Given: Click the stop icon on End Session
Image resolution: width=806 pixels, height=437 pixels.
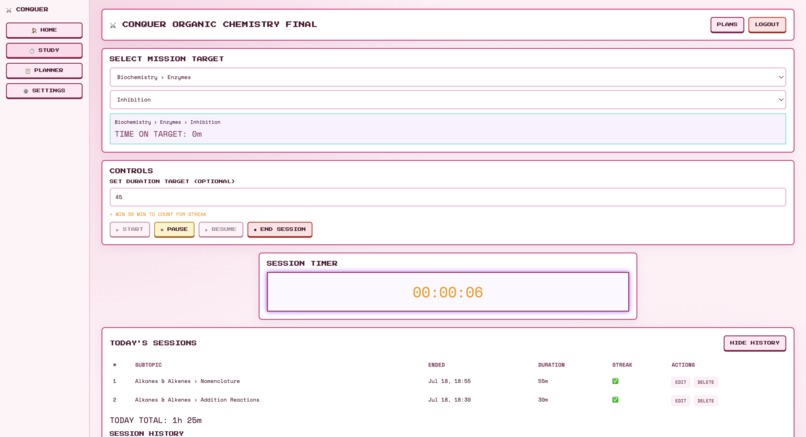Looking at the screenshot, I should (255, 229).
